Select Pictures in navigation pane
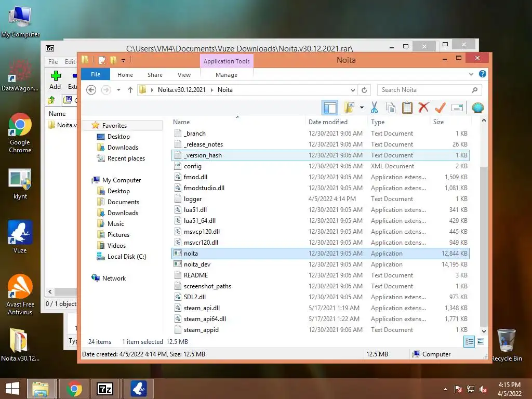The height and width of the screenshot is (399, 532). tap(118, 235)
